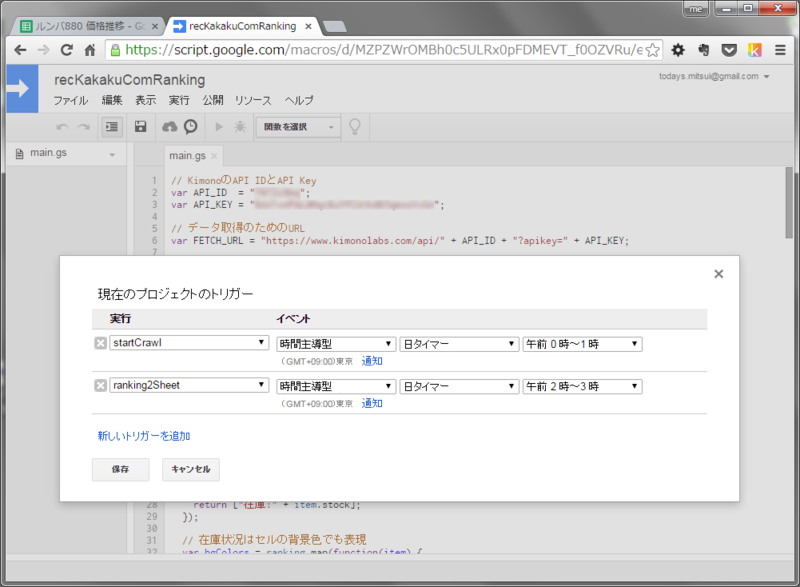Save script with floppy disk icon

(x=140, y=126)
